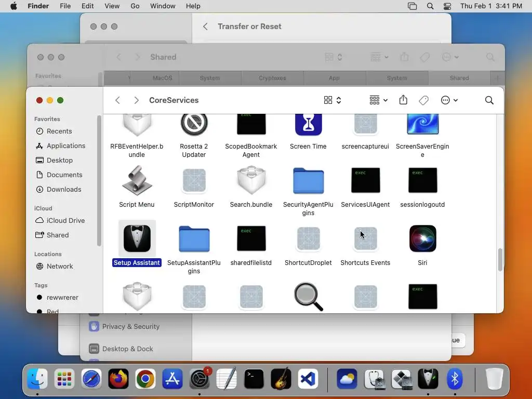The image size is (532, 399).
Task: Select the ScreenSaverEngine icon
Action: [422, 124]
